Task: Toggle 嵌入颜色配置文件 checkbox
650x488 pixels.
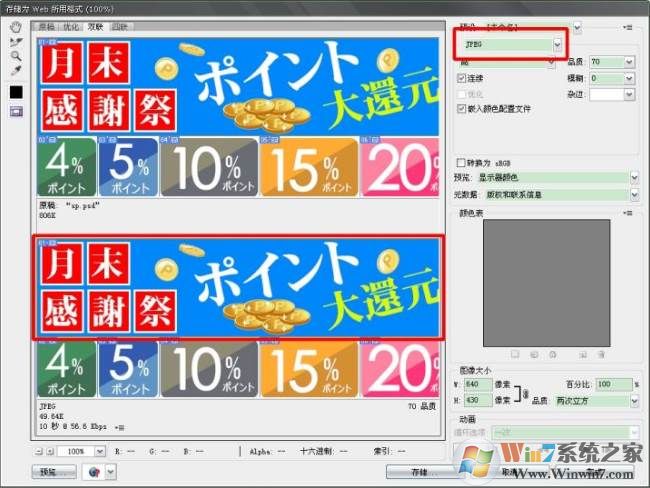Action: (x=461, y=109)
